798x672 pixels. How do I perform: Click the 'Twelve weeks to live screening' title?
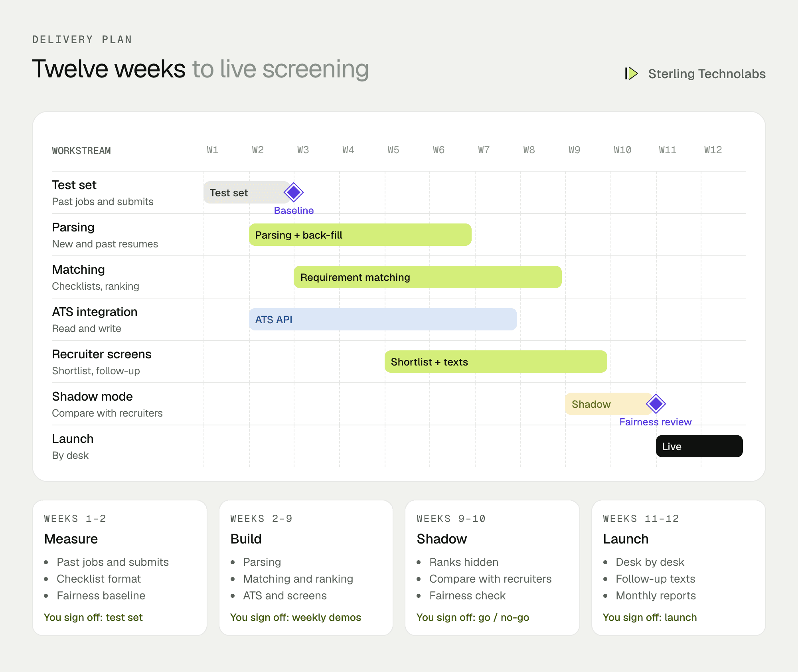200,69
